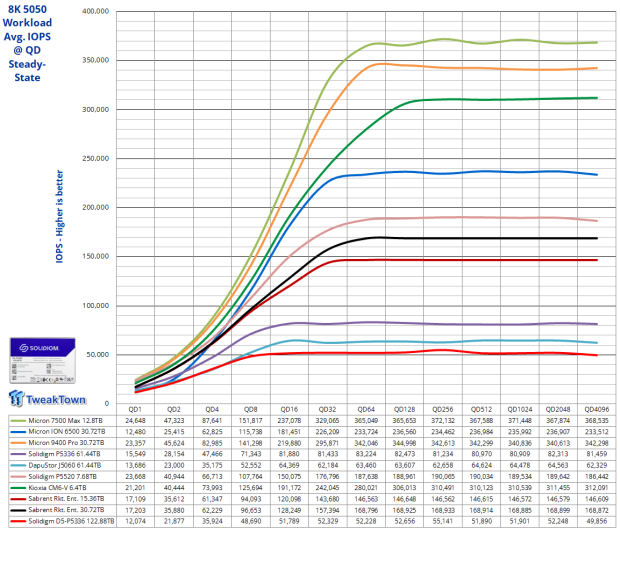Select the Kioxia CM6-V 6.4TB legend label
This screenshot has height=568, width=620.
57,488
